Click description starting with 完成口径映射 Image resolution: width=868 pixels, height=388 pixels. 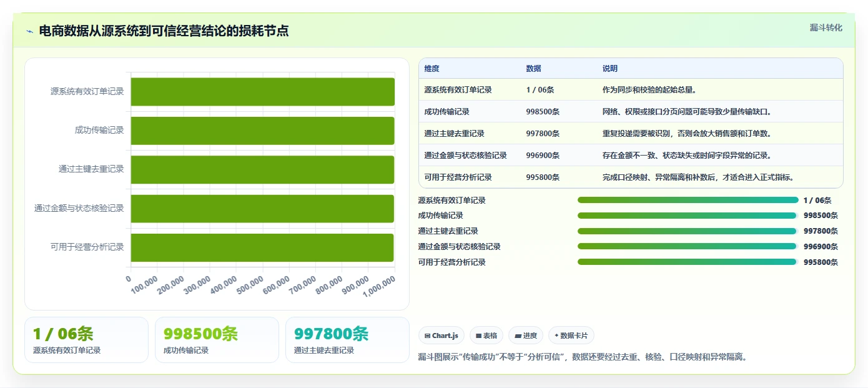click(698, 177)
